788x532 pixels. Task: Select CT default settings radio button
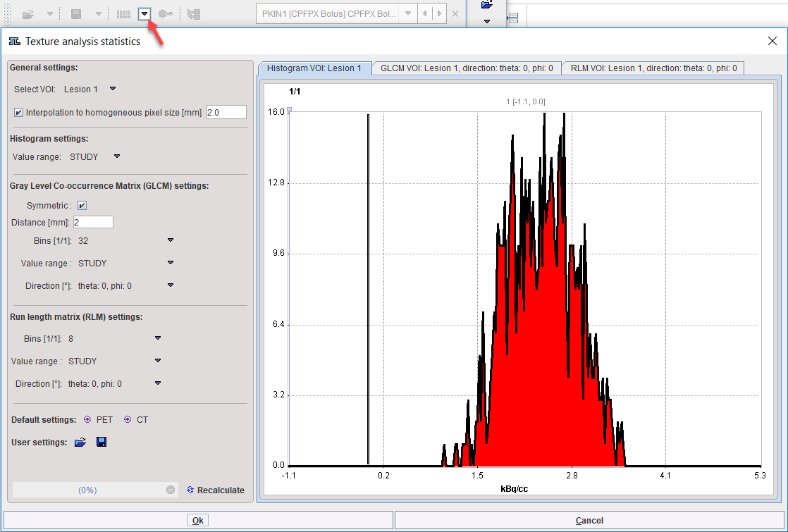127,419
